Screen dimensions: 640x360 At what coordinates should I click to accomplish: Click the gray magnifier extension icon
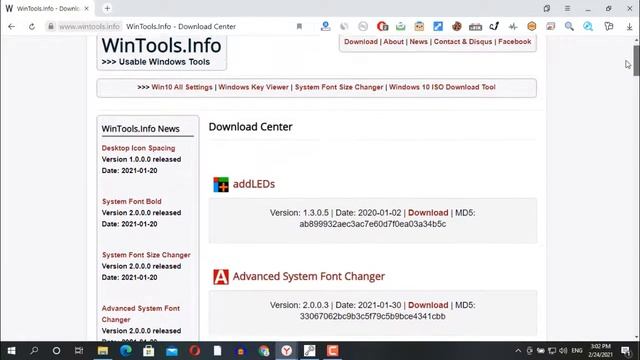[569, 27]
